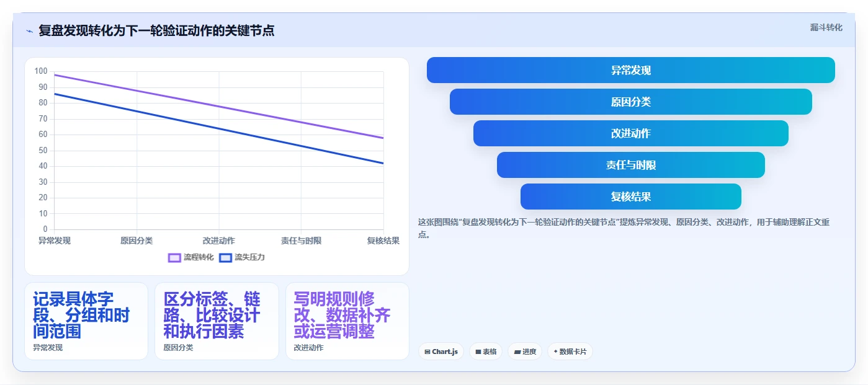868x385 pixels.
Task: Toggle the 流失压力 legend entry
Action: pyautogui.click(x=242, y=257)
